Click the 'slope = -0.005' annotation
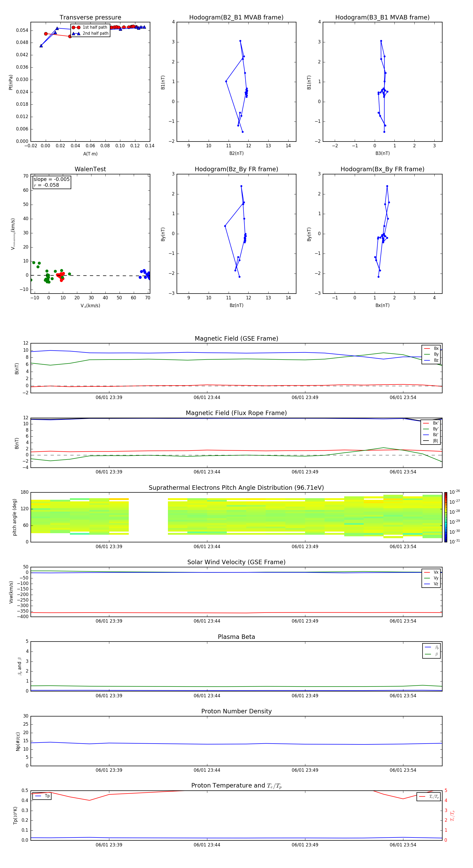Viewport: 473px width, 868px height. point(52,179)
